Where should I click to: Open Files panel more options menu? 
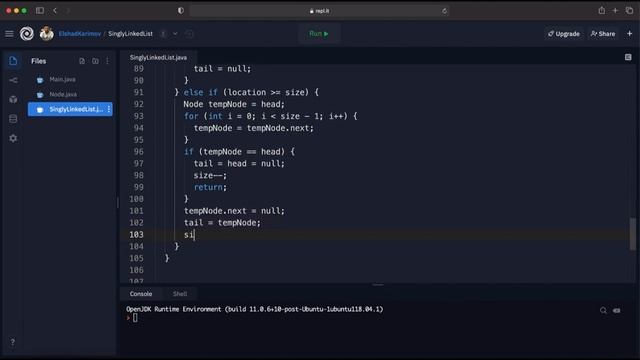click(107, 61)
